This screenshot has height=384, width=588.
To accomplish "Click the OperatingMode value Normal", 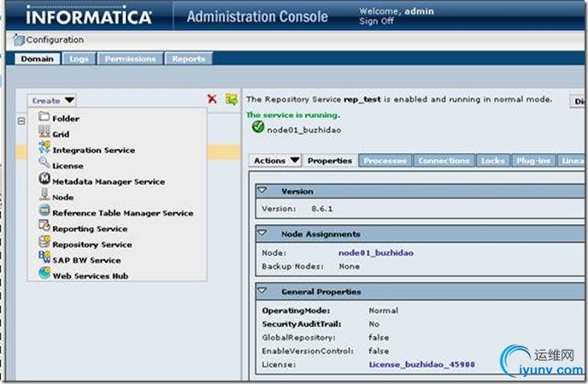I will 383,310.
